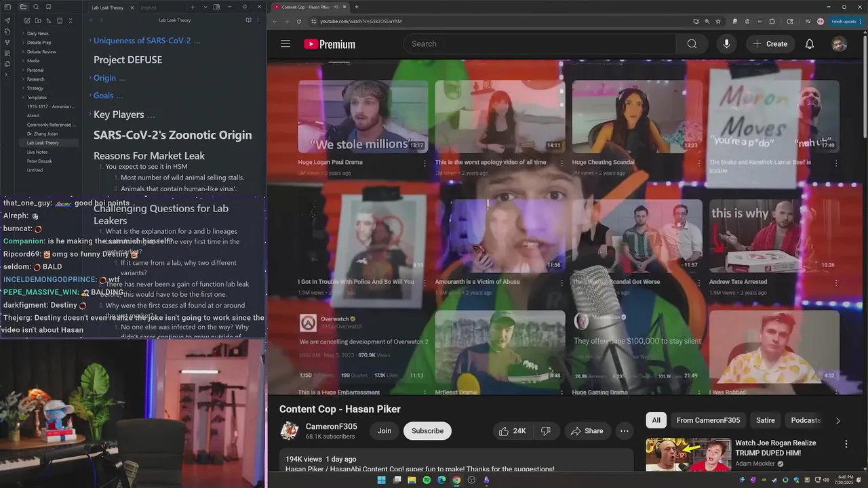
Task: Open options for Joe Rogan recommended video
Action: [x=846, y=444]
